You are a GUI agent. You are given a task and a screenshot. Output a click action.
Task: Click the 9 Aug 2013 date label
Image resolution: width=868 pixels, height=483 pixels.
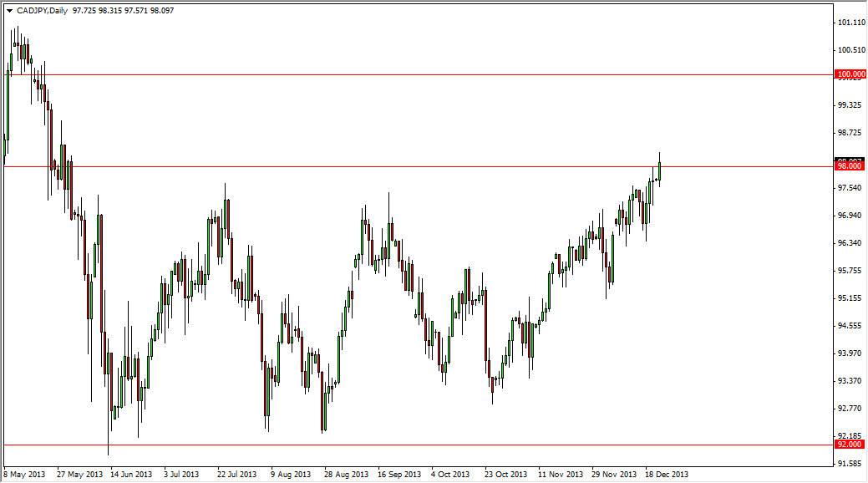point(291,475)
